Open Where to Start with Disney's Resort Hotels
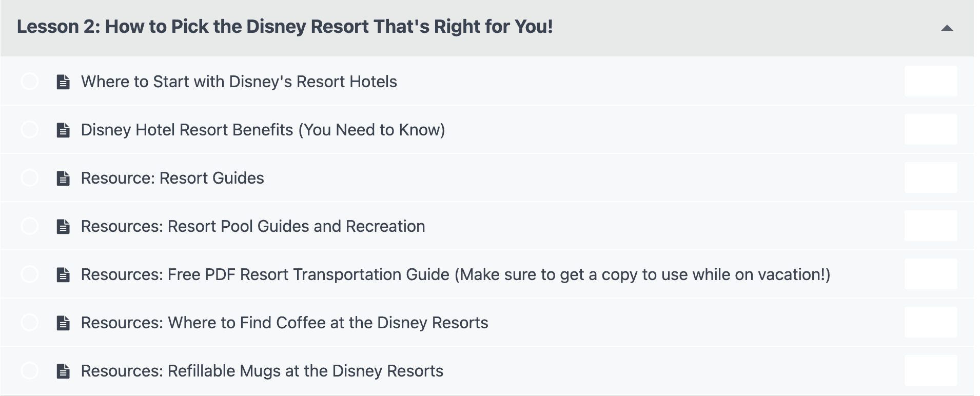The image size is (980, 396). click(x=239, y=82)
